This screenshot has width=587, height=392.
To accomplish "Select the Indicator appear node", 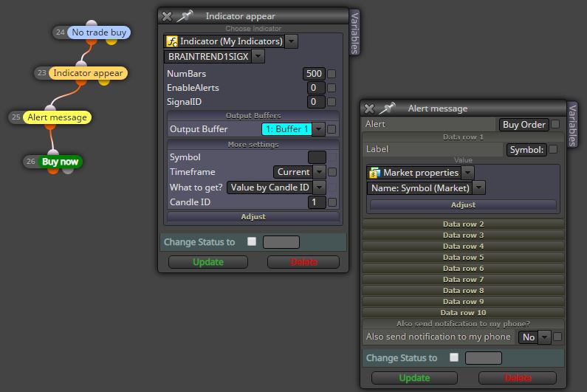I will coord(88,73).
